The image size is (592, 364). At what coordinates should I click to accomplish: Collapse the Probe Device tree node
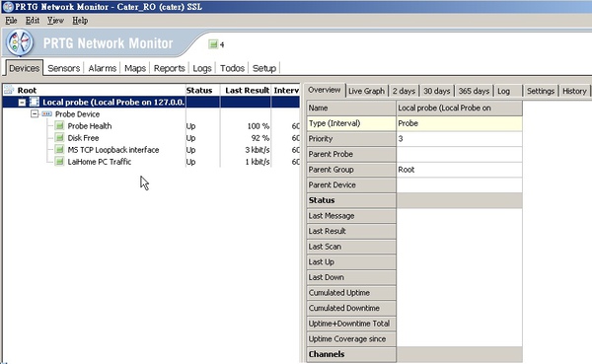[x=35, y=114]
